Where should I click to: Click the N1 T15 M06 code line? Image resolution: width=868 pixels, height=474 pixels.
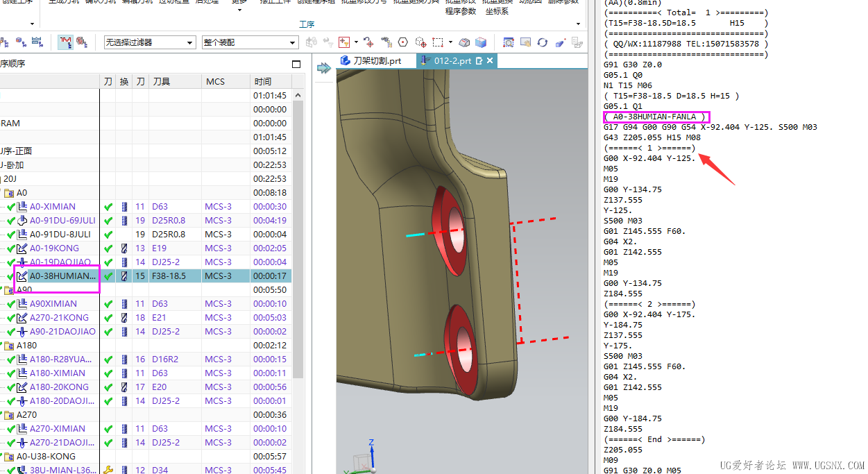tap(629, 85)
